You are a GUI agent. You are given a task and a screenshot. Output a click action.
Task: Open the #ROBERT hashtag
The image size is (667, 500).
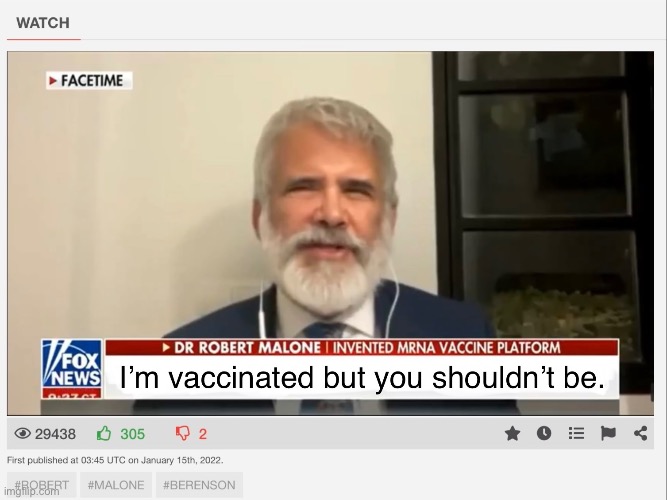(x=42, y=485)
